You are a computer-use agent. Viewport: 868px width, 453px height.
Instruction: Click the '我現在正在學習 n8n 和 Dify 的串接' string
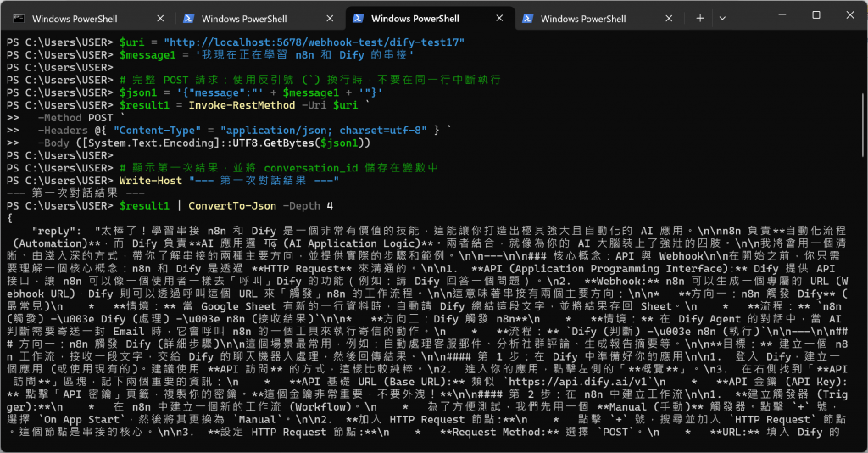(x=305, y=55)
